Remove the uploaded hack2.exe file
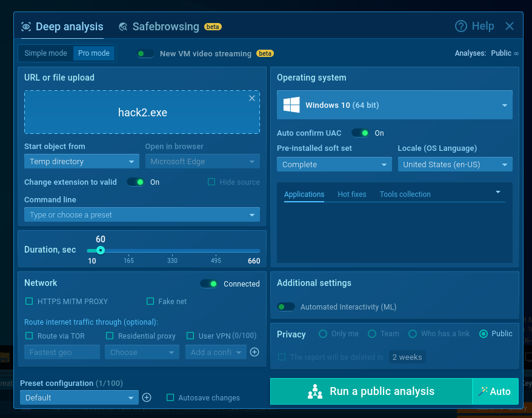This screenshot has height=418, width=532. coord(251,98)
